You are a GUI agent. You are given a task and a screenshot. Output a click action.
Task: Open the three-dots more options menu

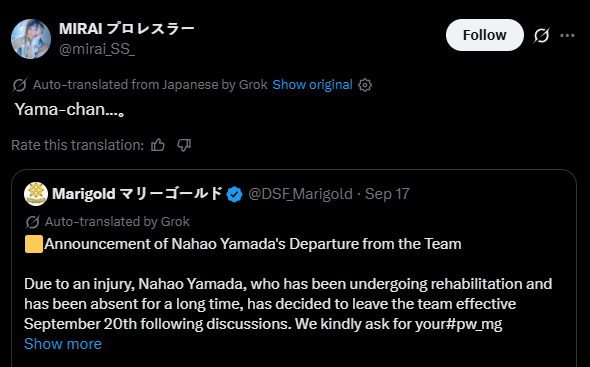pos(567,35)
